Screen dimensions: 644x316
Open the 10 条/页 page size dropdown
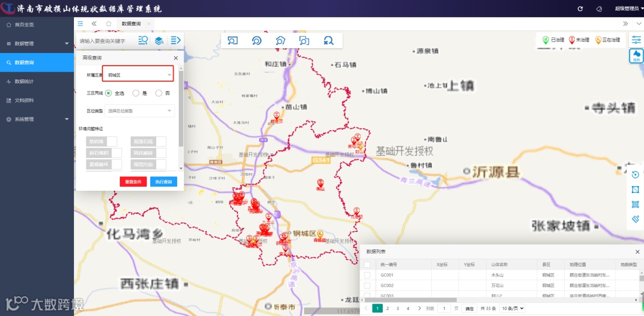(x=512, y=308)
